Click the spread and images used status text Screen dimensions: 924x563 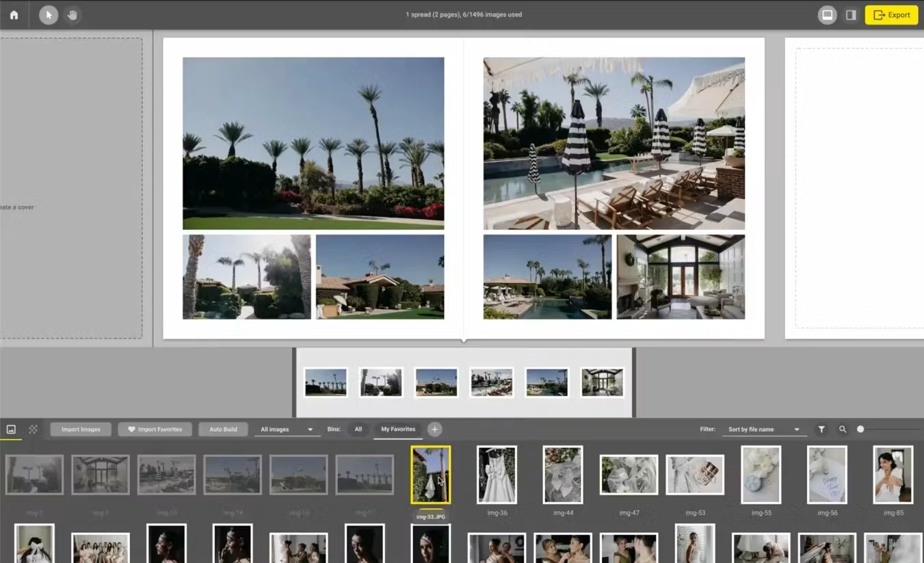464,14
